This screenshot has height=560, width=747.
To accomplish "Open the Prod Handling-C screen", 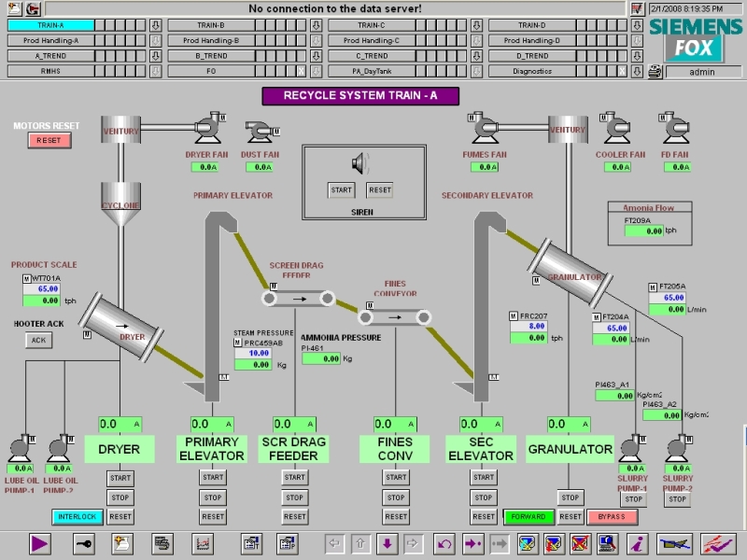I will point(371,40).
